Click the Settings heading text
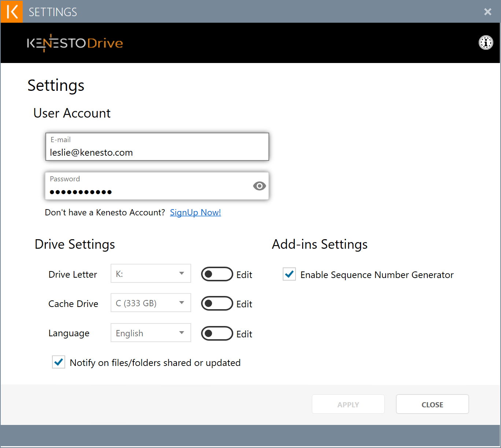This screenshot has width=501, height=448. [56, 86]
